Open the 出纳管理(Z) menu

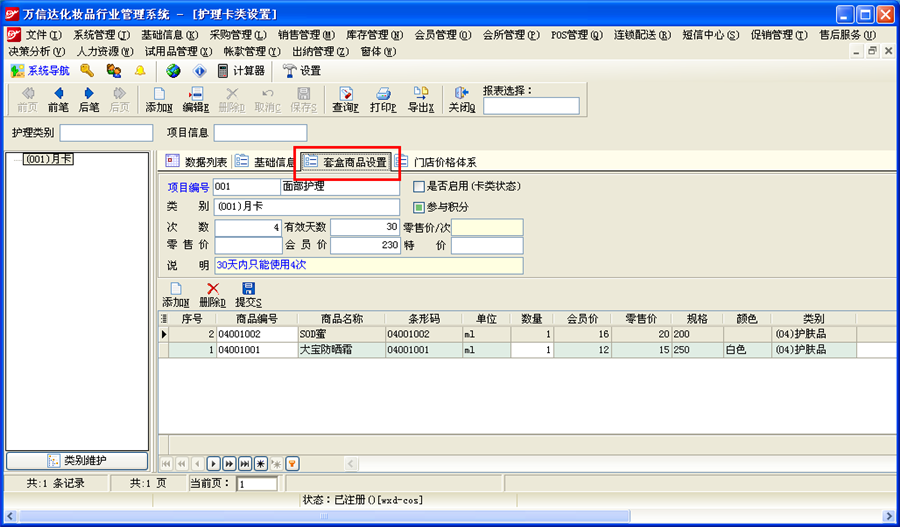tap(320, 52)
